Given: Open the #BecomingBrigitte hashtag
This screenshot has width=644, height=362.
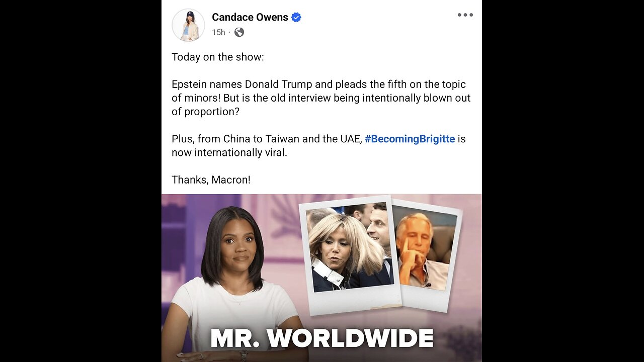Looking at the screenshot, I should [410, 139].
